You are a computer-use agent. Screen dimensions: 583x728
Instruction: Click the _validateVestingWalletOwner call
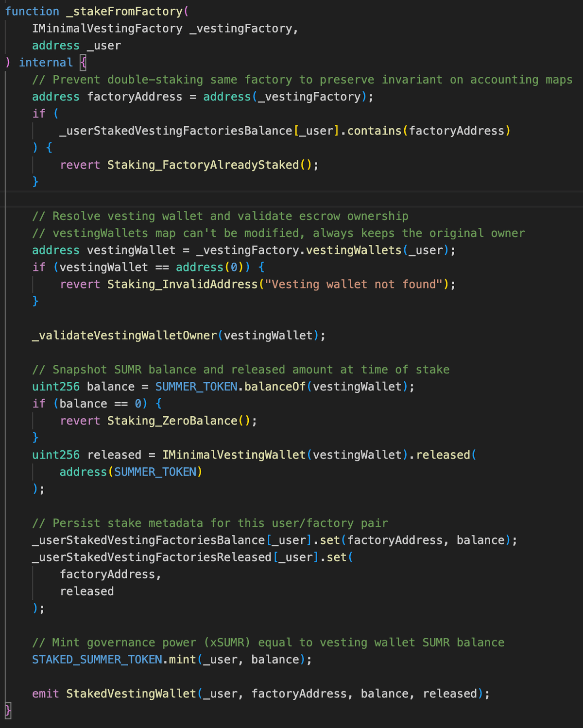[124, 336]
